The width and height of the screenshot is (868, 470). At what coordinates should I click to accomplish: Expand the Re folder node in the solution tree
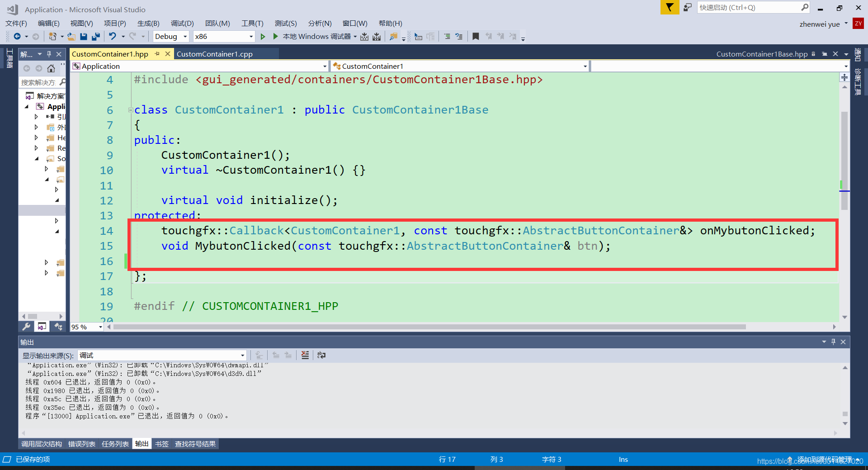pos(36,148)
